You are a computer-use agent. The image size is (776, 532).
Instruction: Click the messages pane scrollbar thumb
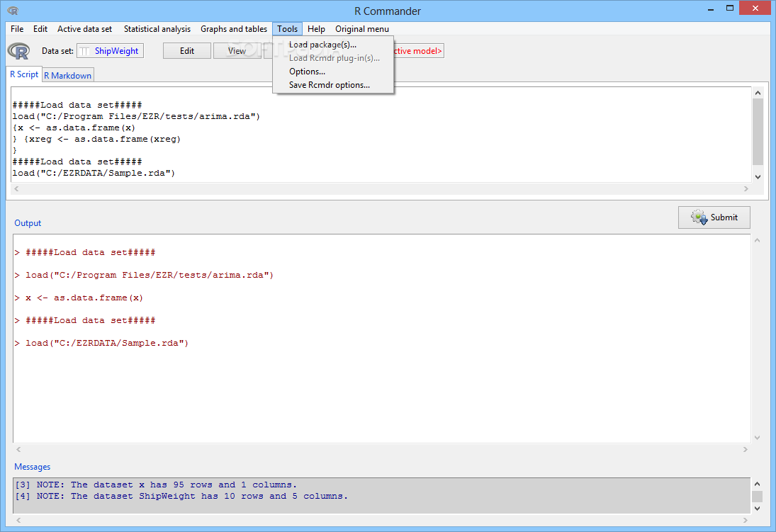click(x=757, y=497)
